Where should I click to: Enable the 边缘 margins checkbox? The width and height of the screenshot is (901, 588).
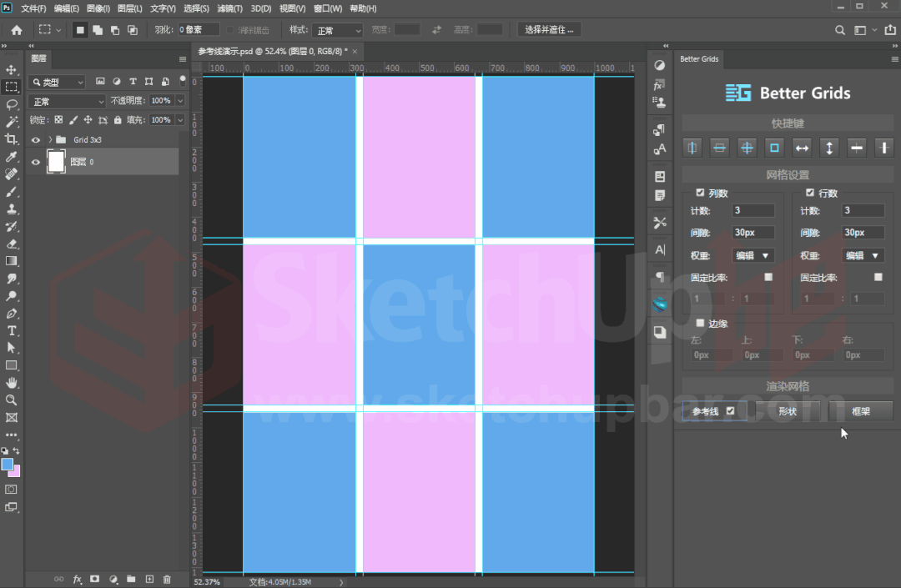(700, 324)
